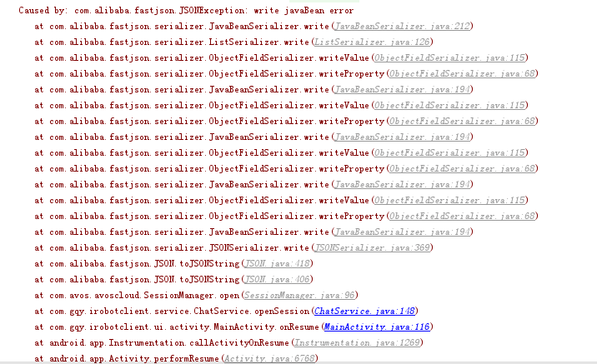The height and width of the screenshot is (364, 597).
Task: Click the SessionManager.open stack trace line
Action: pyautogui.click(x=196, y=296)
